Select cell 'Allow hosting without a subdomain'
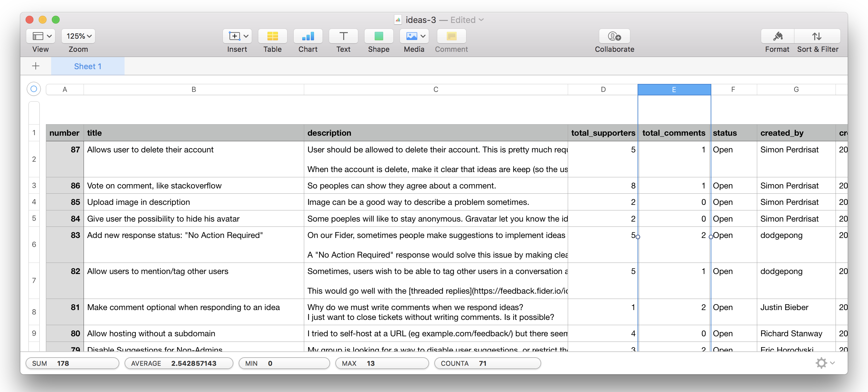The height and width of the screenshot is (392, 868). click(x=193, y=333)
